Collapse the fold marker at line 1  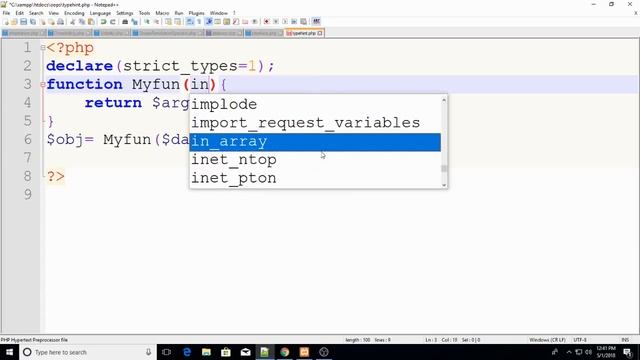coord(43,48)
